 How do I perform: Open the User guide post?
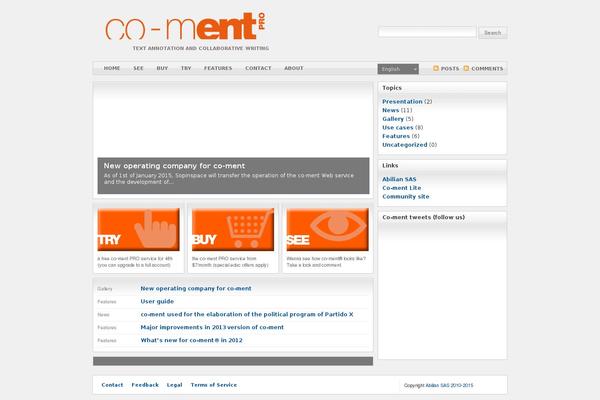pos(157,301)
